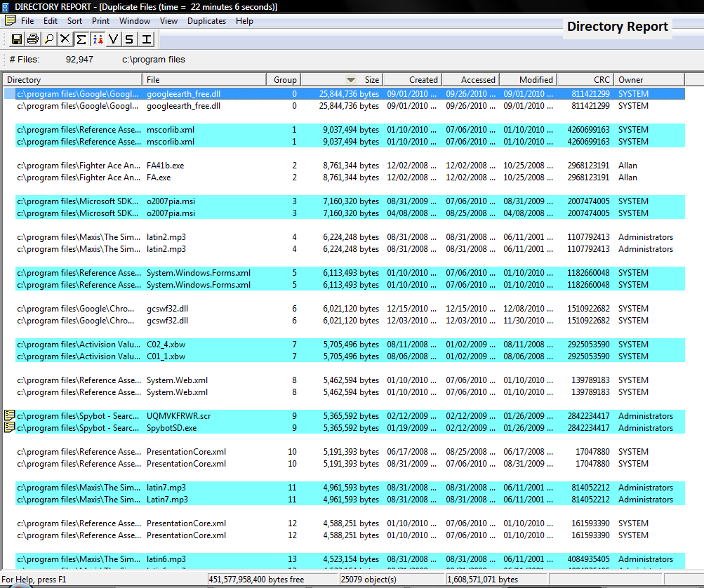Viewport: 704px width, 588px height.
Task: Select the first mscorlib.xml file row
Action: 350,130
